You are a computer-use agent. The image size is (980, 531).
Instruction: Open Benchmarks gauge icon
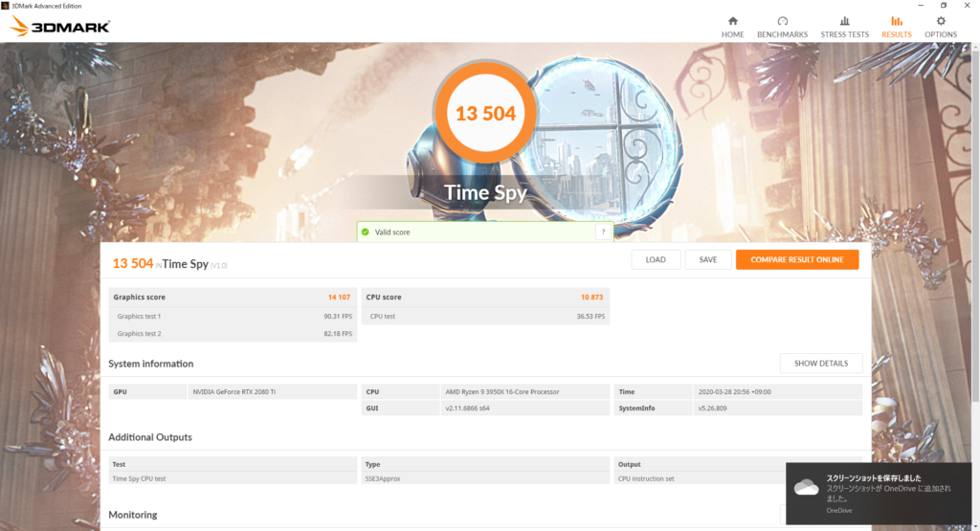coord(783,21)
